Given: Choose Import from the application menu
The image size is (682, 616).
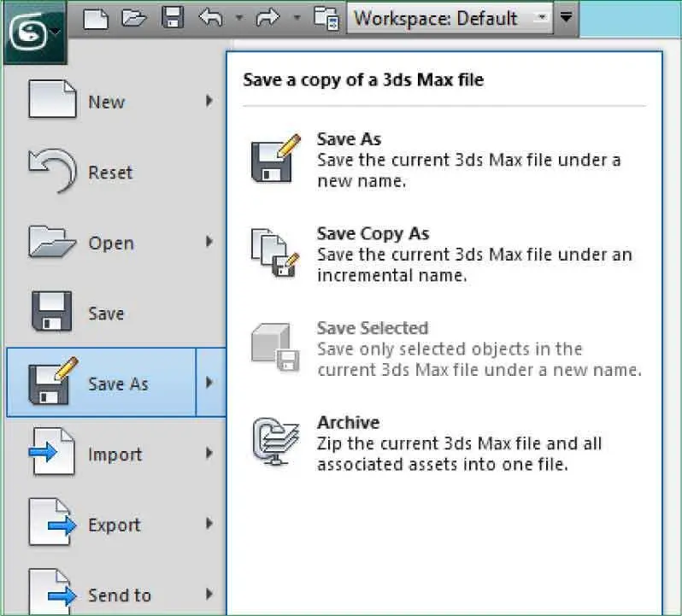Looking at the screenshot, I should point(115,455).
